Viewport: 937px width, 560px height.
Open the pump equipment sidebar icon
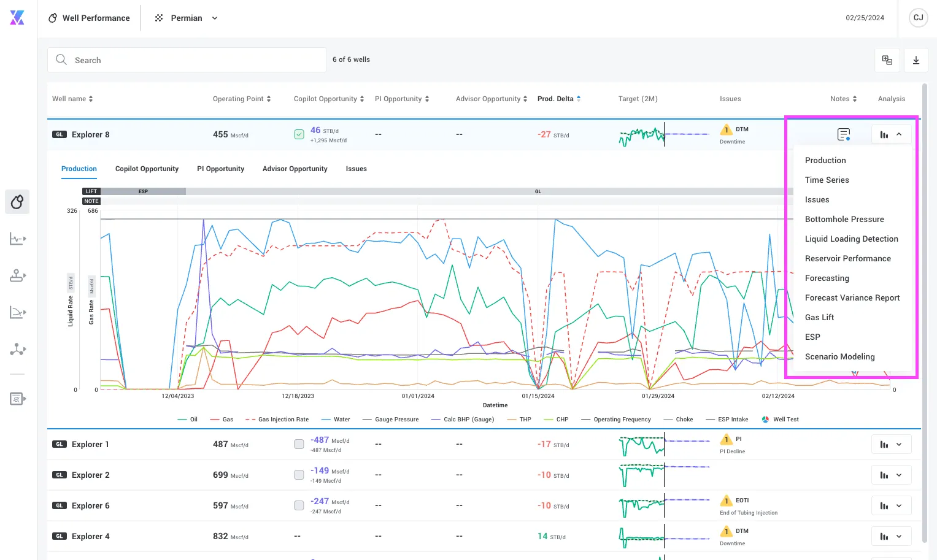coord(17,275)
